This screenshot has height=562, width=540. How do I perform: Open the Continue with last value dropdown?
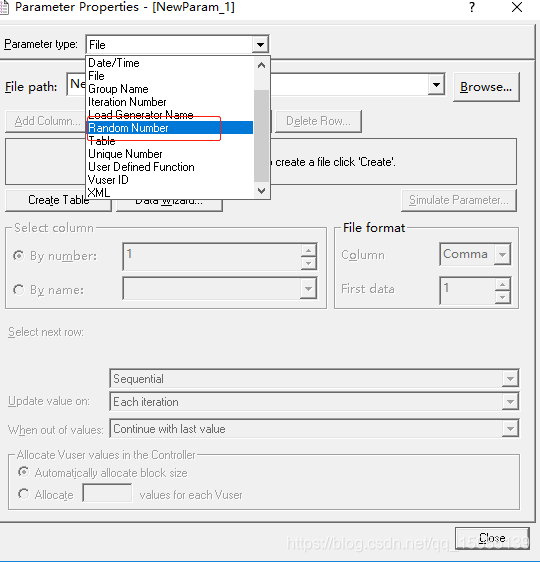point(510,429)
